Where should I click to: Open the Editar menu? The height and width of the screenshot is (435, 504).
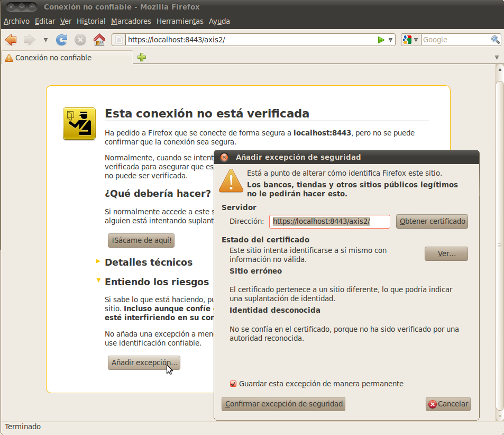[45, 21]
